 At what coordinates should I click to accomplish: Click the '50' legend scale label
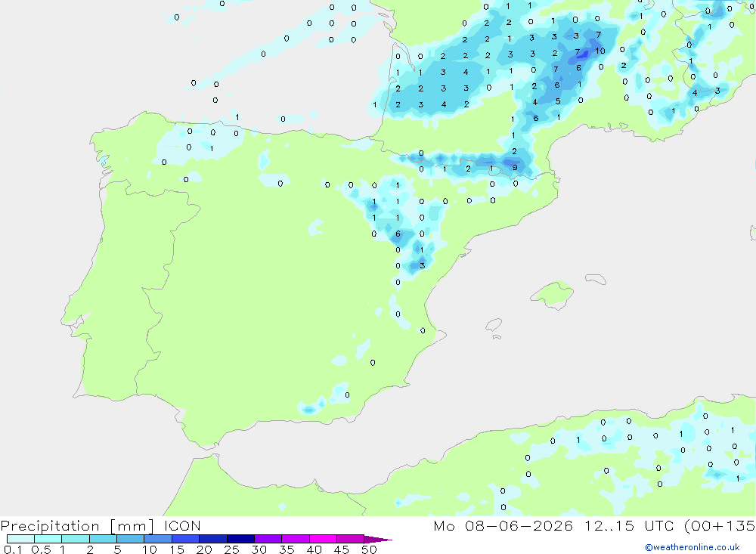[369, 549]
